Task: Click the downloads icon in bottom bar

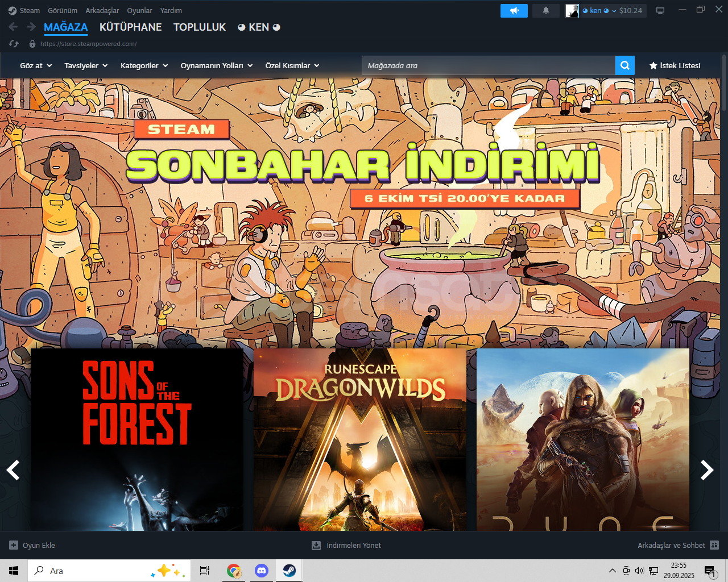Action: pyautogui.click(x=316, y=545)
